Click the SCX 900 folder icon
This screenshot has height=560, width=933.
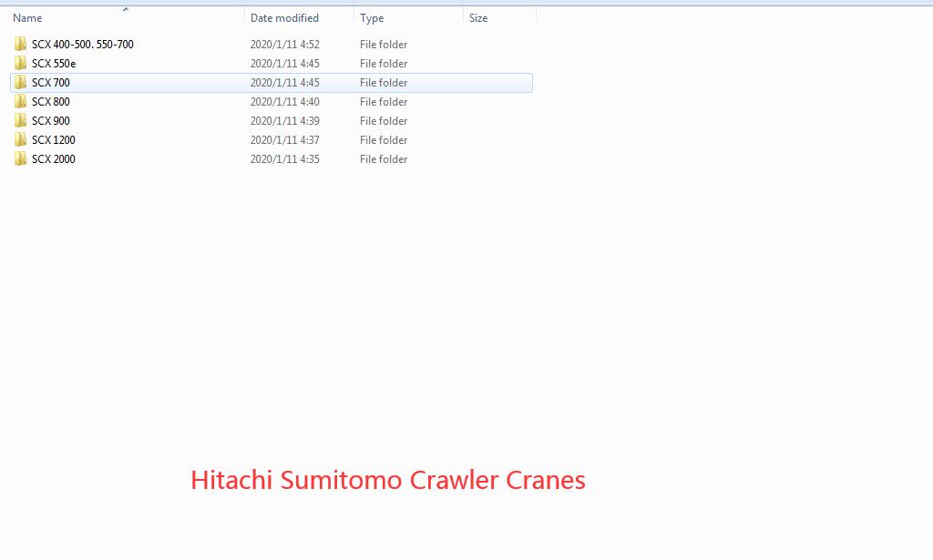tap(20, 120)
